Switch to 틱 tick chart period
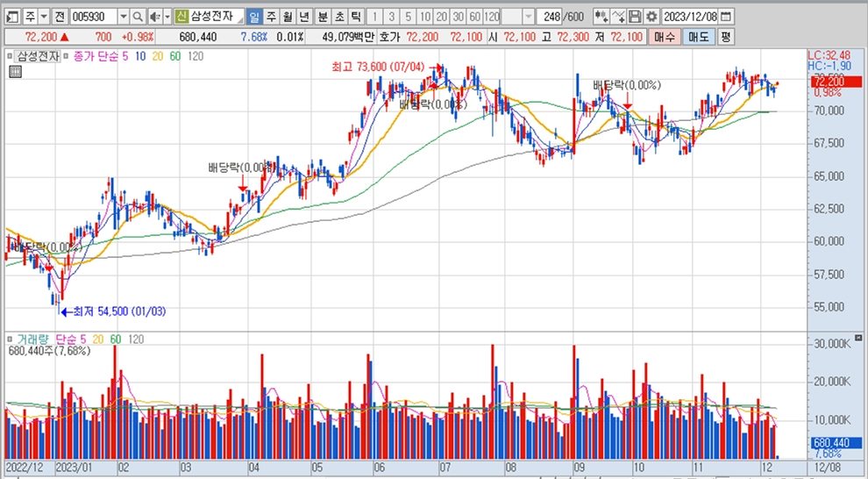Screen dimensions: 868x479 [x=356, y=17]
